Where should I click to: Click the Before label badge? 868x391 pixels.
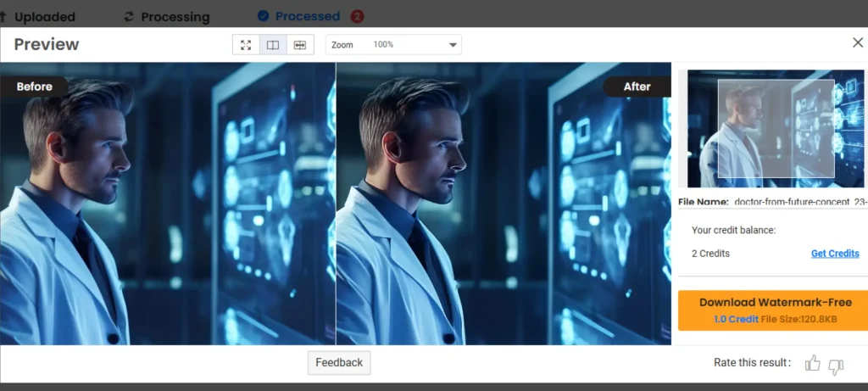pos(34,87)
